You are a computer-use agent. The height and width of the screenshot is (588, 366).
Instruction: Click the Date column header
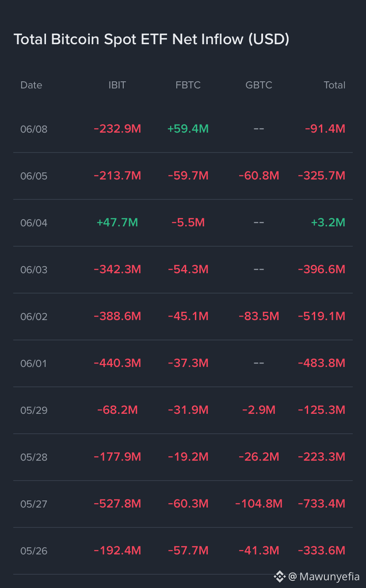tap(31, 85)
